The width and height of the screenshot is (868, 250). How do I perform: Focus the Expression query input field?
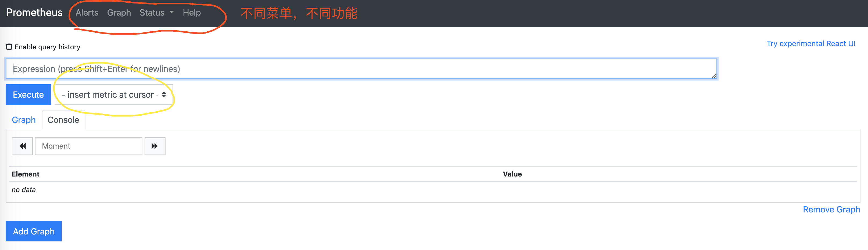click(361, 69)
